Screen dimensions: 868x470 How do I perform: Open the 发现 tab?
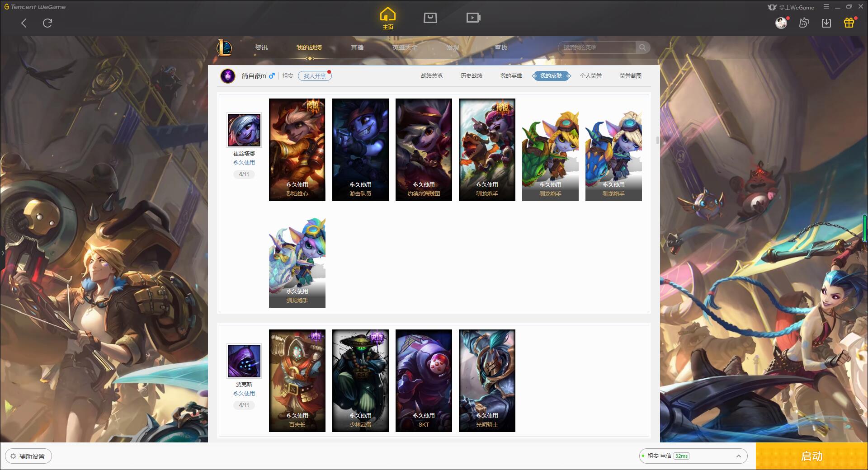pyautogui.click(x=453, y=47)
